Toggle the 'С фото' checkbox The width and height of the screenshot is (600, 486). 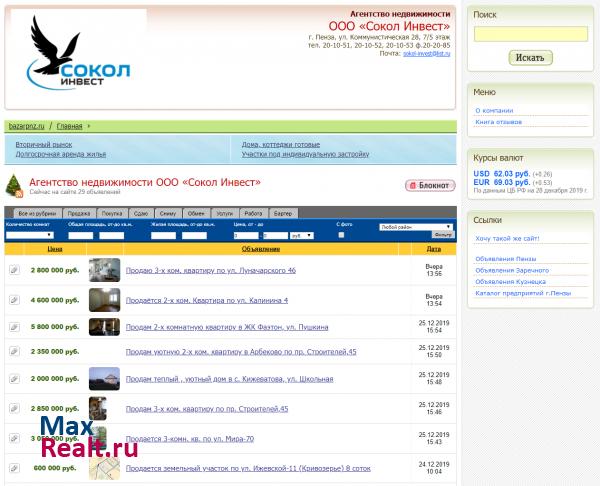pos(341,235)
